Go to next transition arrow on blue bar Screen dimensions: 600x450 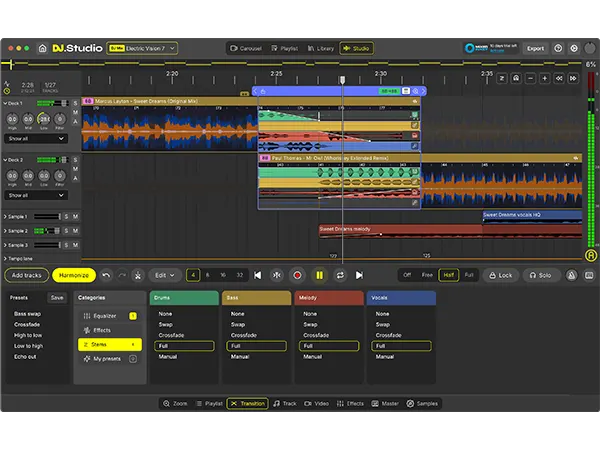coord(423,91)
